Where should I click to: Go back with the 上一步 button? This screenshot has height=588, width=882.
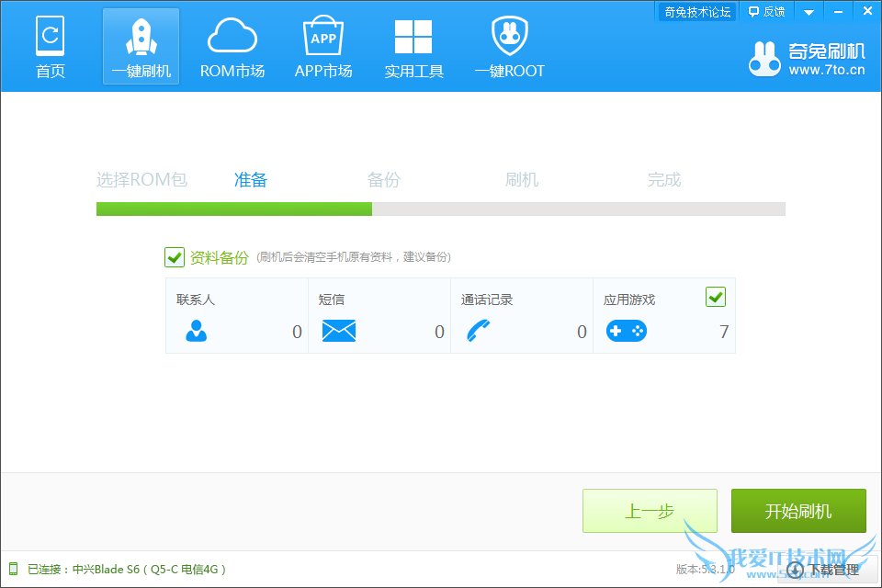(650, 510)
